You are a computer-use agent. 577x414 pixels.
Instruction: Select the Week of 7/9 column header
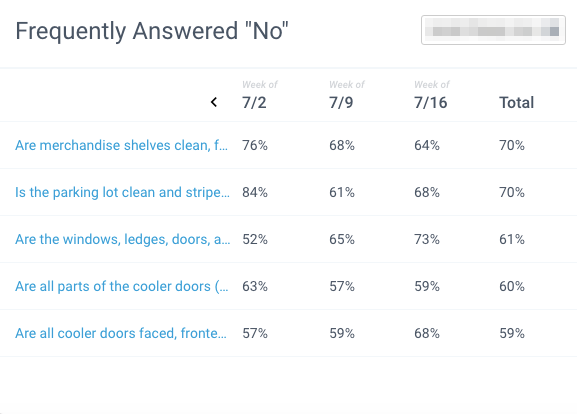[347, 96]
